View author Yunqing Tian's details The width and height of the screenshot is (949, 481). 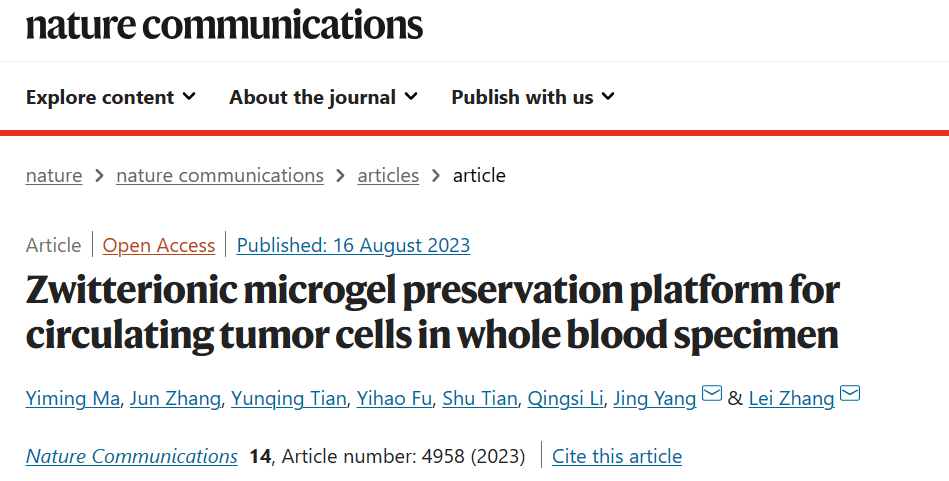click(x=289, y=398)
